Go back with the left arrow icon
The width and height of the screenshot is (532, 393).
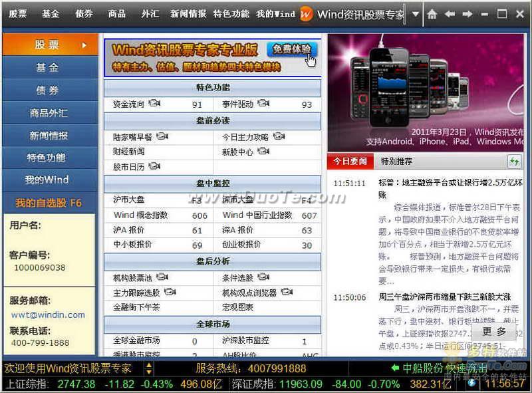click(450, 14)
